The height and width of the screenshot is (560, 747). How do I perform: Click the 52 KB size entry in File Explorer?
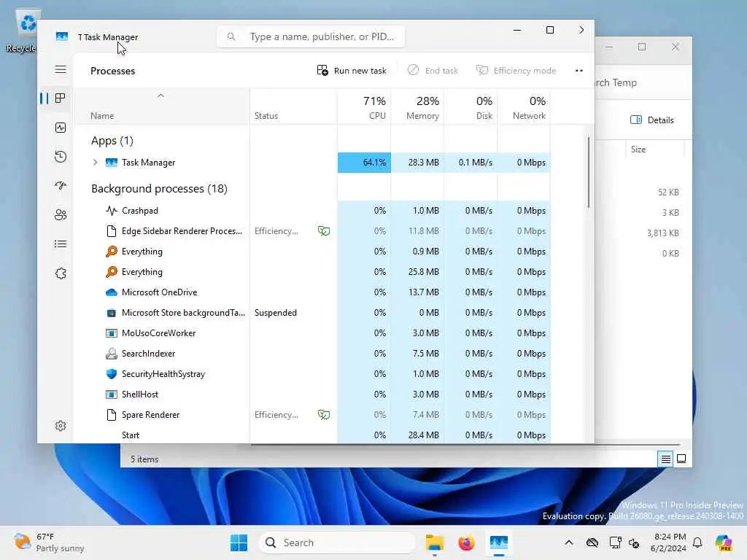click(x=668, y=192)
